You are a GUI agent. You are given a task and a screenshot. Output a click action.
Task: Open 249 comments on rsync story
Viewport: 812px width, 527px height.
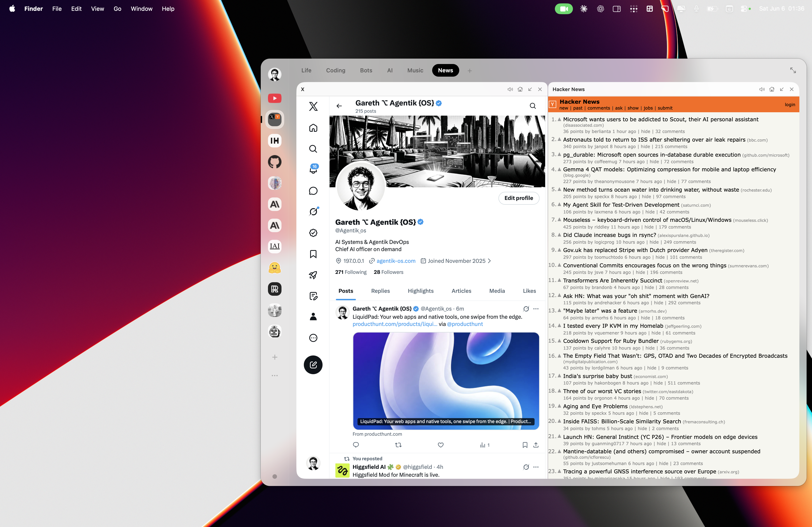click(680, 242)
